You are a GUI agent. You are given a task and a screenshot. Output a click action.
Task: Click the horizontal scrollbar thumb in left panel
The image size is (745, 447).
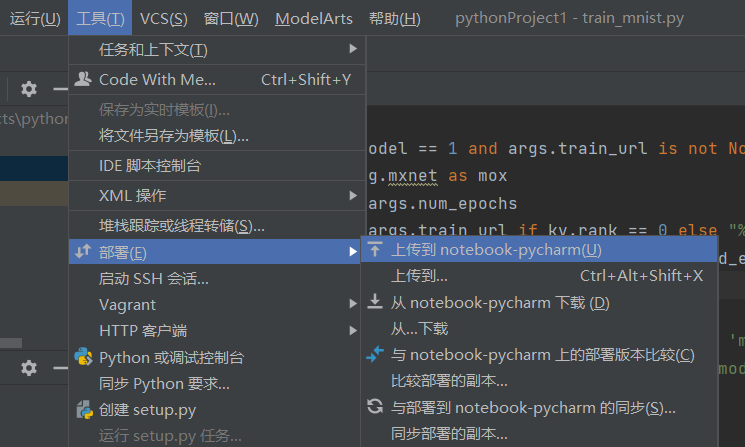[x=11, y=343]
